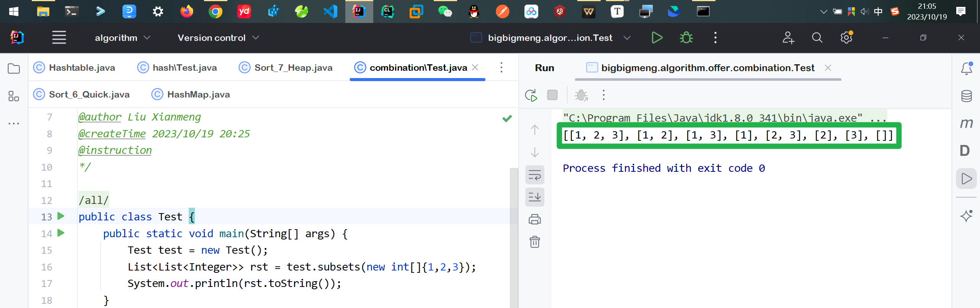Show more tool windows ellipsis in left sidebar

[14, 124]
